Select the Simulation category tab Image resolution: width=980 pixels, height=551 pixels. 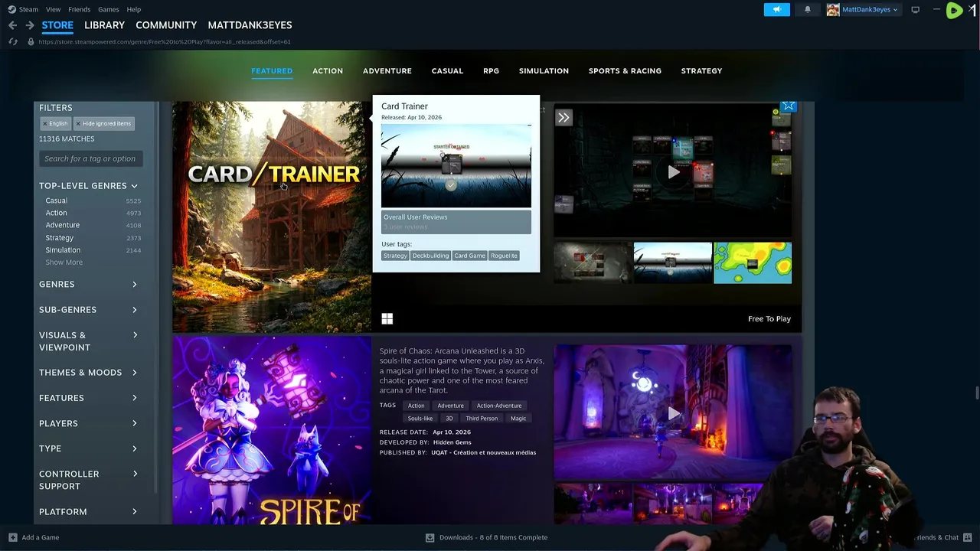pos(544,70)
